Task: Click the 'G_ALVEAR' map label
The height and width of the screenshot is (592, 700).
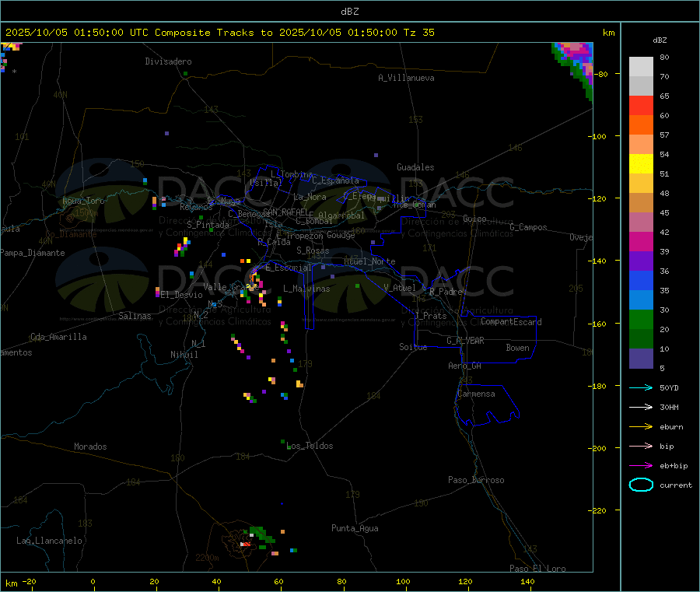Action: click(x=465, y=341)
